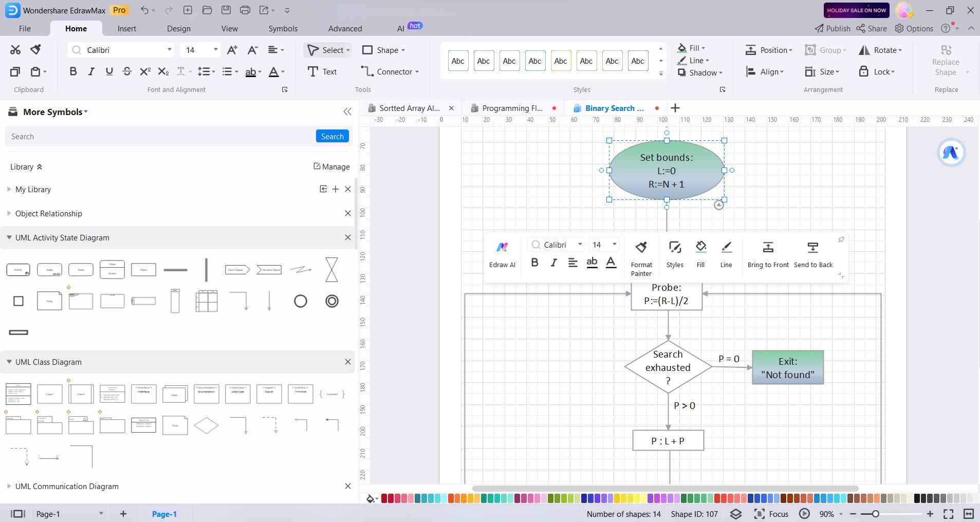The width and height of the screenshot is (980, 522).
Task: Open the Layers icon in status bar
Action: 736,514
